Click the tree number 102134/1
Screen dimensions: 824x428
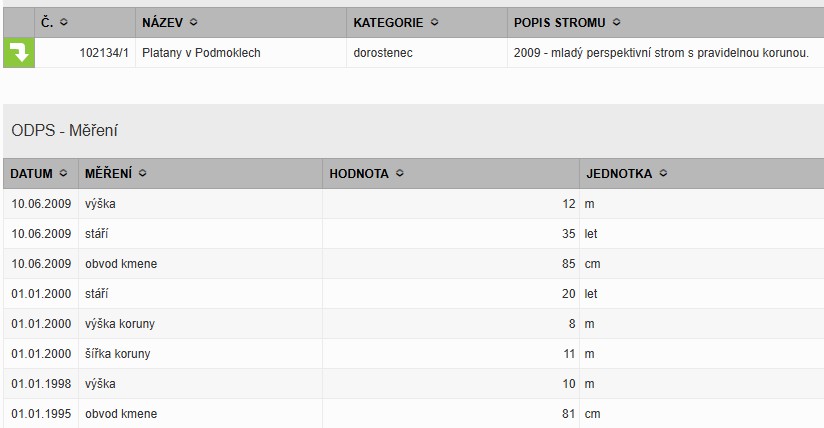click(x=104, y=52)
